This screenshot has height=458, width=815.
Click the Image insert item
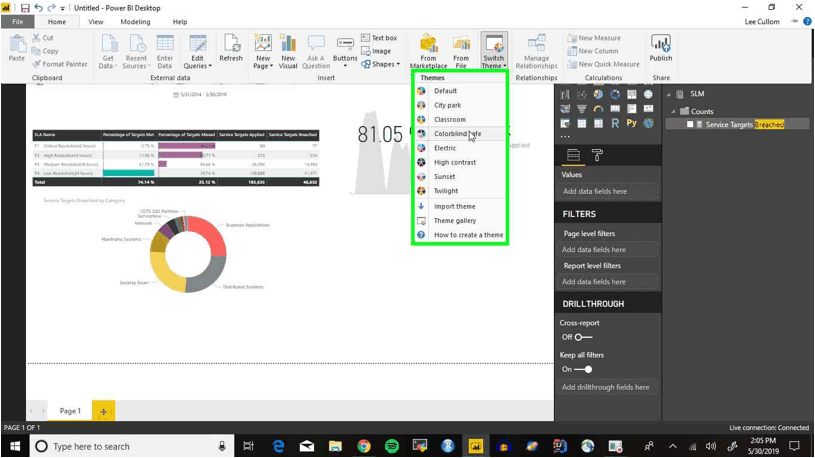coord(376,51)
